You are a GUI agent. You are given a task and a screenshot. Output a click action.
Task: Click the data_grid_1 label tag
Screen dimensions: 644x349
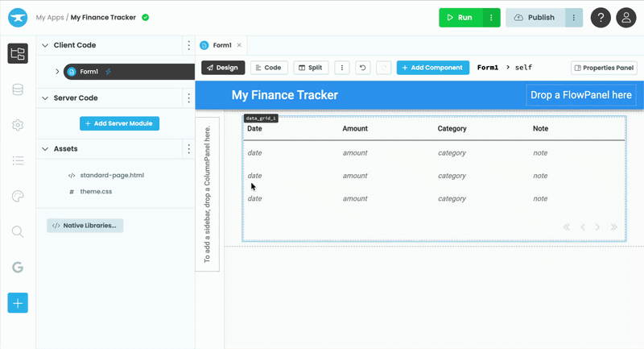point(261,118)
